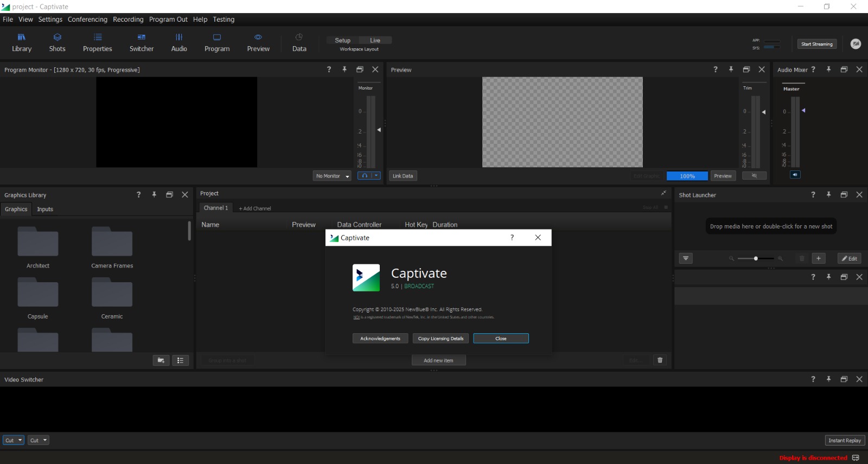Image resolution: width=868 pixels, height=464 pixels.
Task: Click Add new item in Project
Action: point(438,360)
